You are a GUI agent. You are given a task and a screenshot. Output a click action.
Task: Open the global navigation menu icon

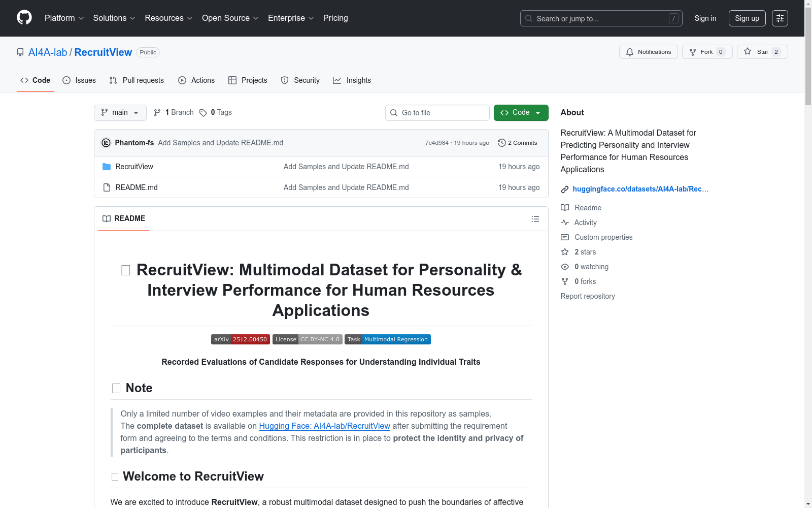coord(780,18)
